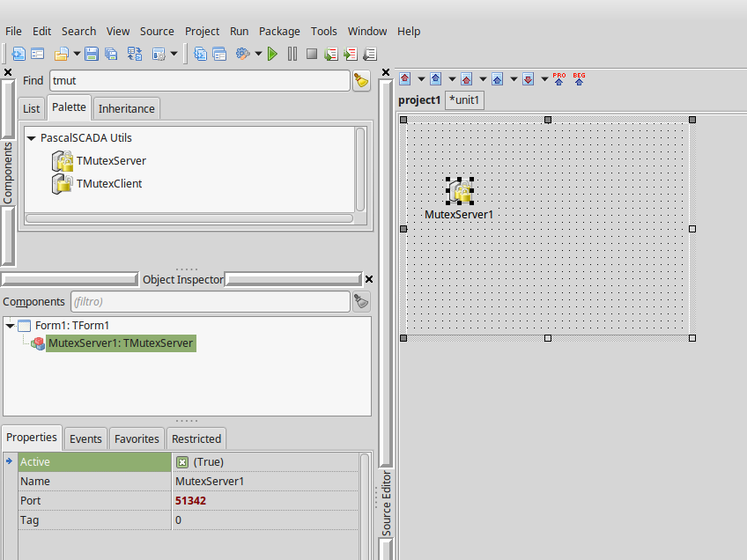Collapse the PascalSCADA Utils palette group
747x560 pixels.
[32, 137]
